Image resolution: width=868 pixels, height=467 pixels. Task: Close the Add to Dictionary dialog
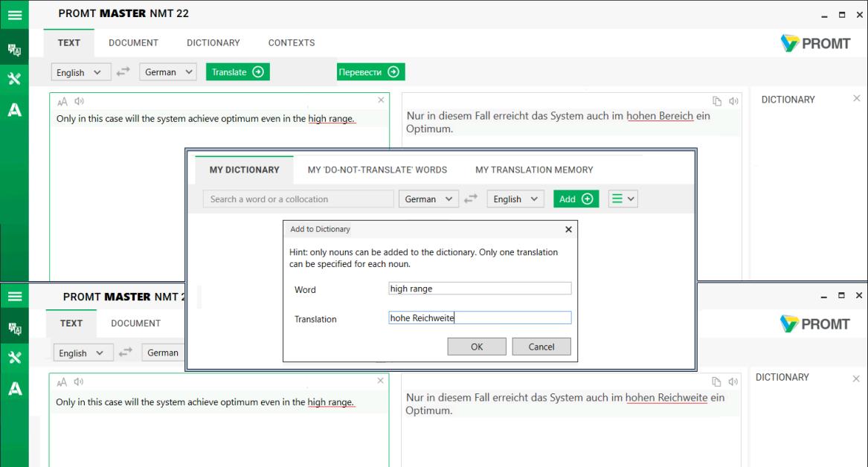pos(568,229)
